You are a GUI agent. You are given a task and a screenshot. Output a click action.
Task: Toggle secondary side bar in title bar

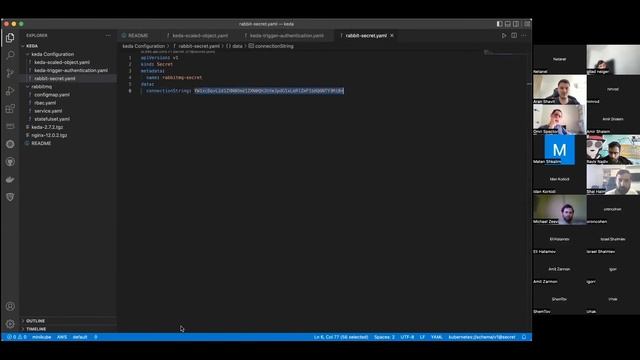pos(516,24)
